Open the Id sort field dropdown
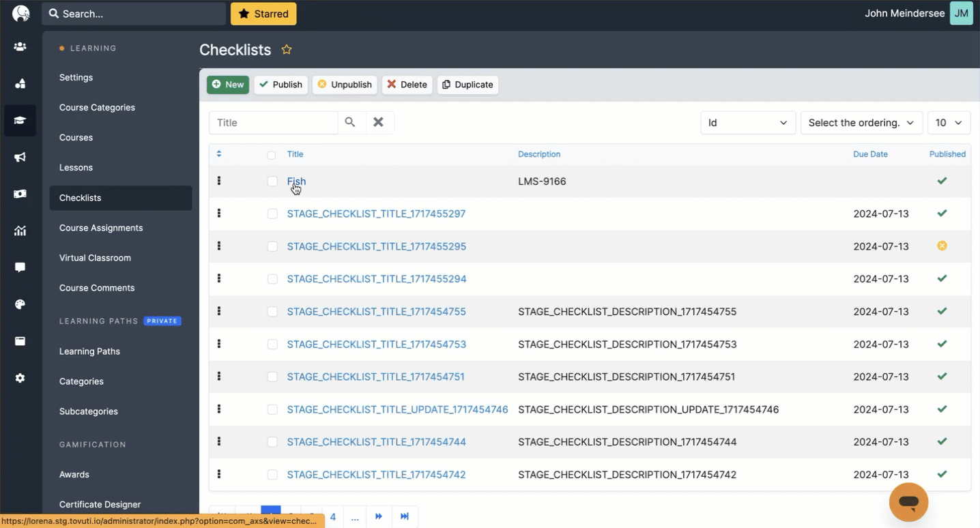The height and width of the screenshot is (528, 980). tap(748, 123)
